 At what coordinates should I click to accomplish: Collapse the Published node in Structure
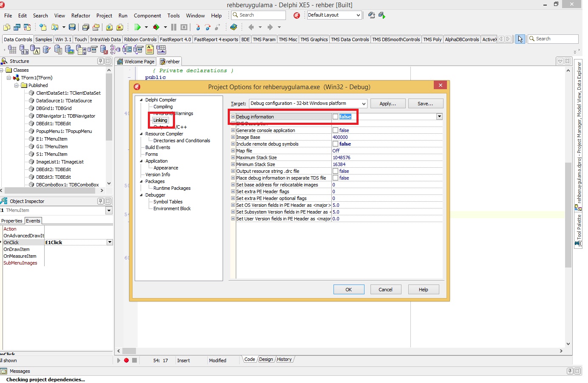tap(16, 85)
